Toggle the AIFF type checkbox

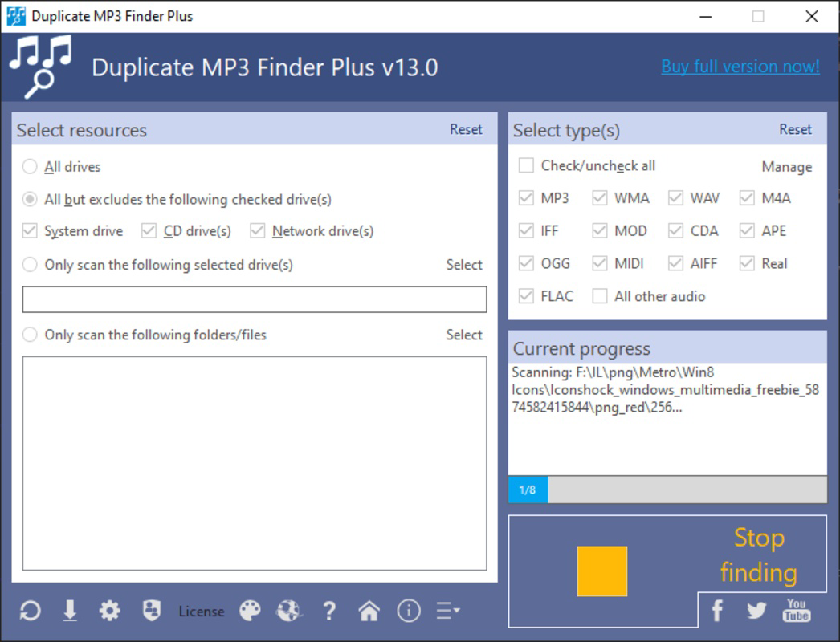675,263
